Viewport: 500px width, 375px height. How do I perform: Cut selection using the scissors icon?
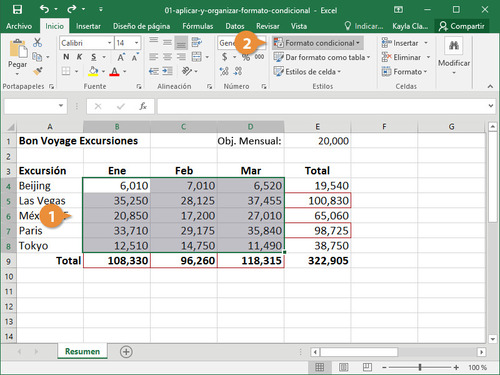pos(37,43)
